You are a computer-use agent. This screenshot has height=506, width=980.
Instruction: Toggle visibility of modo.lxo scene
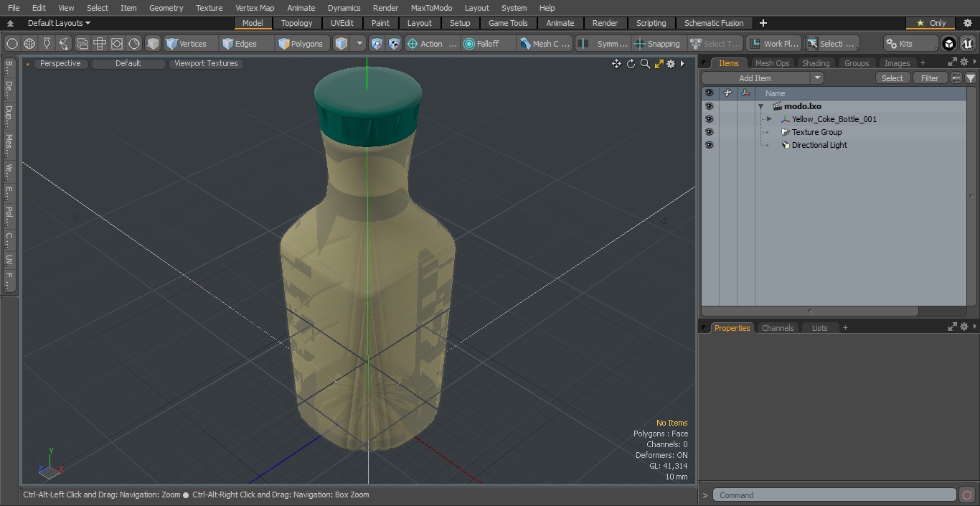pos(709,106)
